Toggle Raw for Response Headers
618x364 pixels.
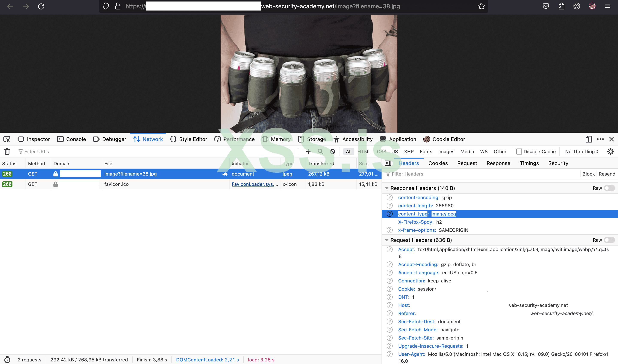(609, 188)
